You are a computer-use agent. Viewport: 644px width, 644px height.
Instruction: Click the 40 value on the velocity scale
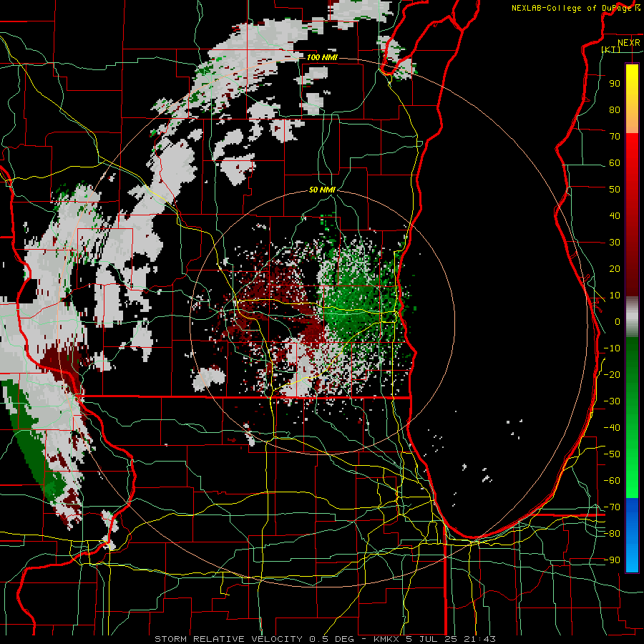pyautogui.click(x=615, y=215)
